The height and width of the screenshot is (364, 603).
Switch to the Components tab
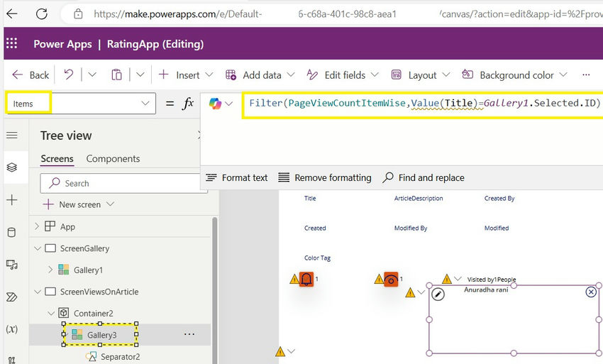(x=113, y=159)
